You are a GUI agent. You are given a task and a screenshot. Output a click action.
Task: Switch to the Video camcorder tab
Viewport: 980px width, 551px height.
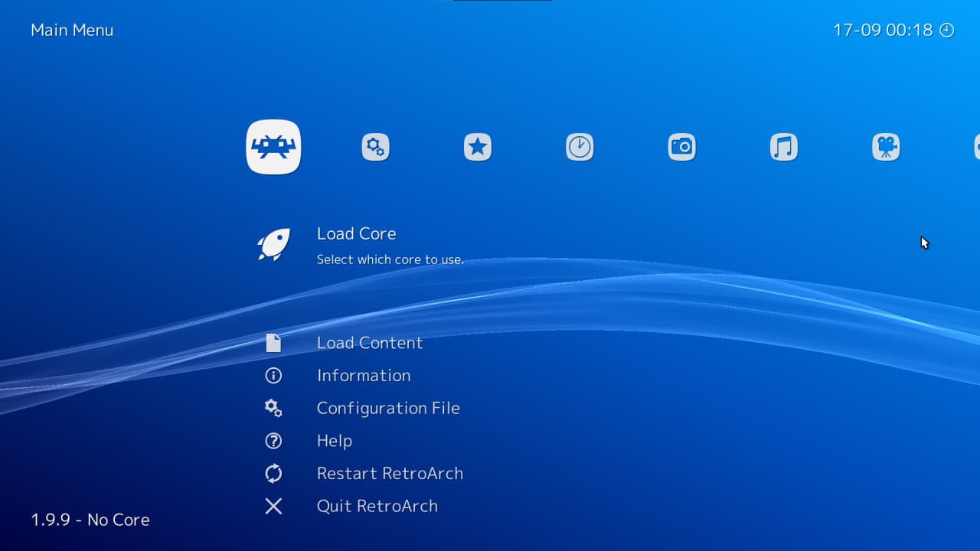point(886,147)
